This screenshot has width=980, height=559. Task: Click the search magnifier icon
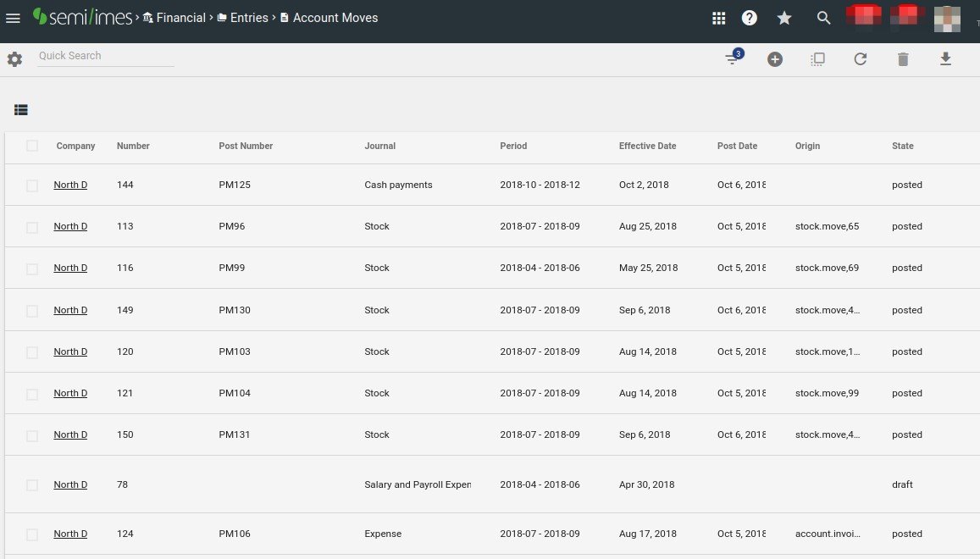pyautogui.click(x=824, y=18)
